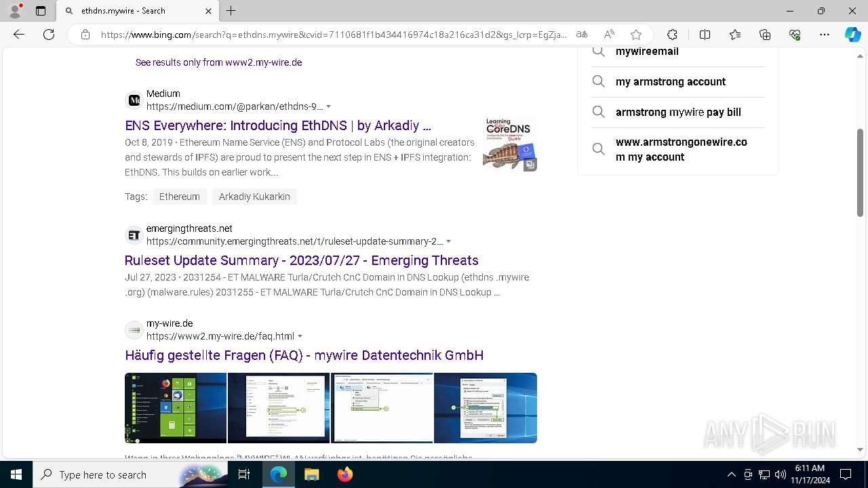
Task: Close the ethdns.mywire Search tab
Action: (208, 11)
